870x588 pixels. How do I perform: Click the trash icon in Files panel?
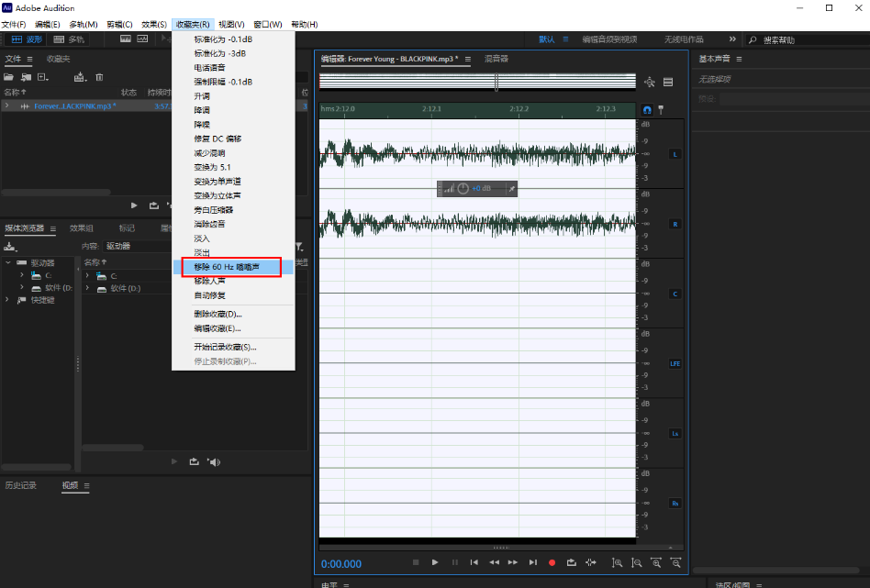(99, 77)
